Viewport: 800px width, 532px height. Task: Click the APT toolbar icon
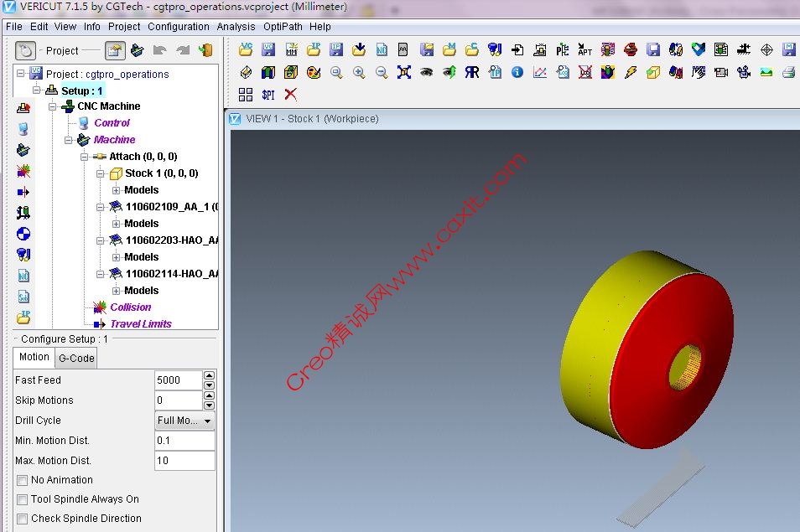[x=585, y=50]
